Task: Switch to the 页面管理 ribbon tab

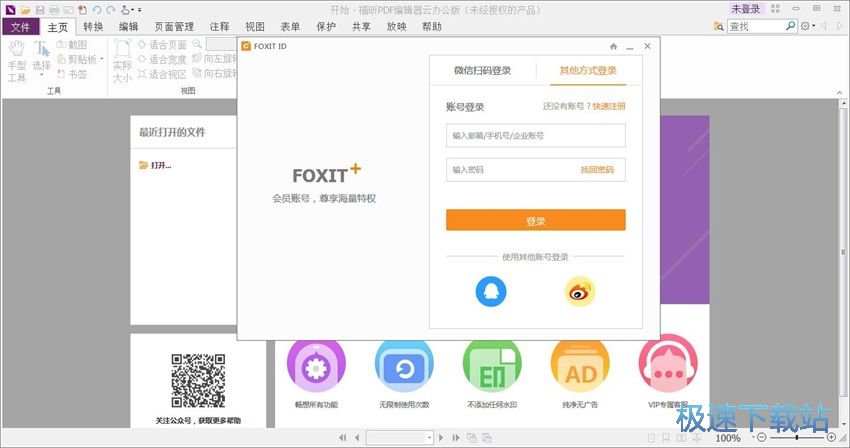Action: 174,27
